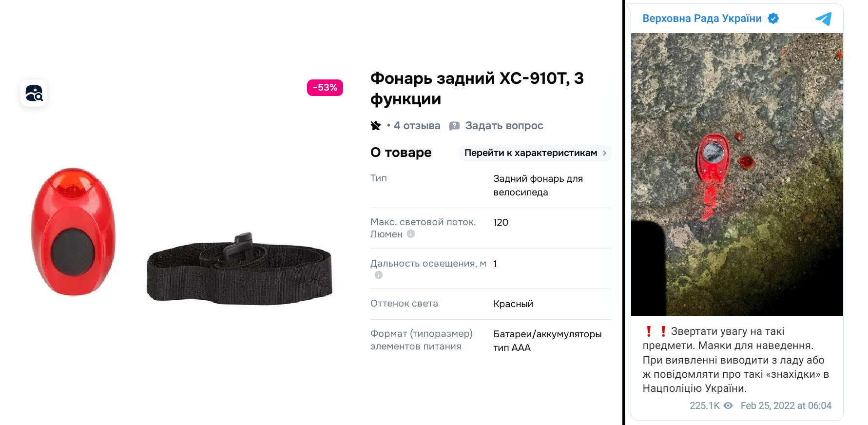Open the black strap product image
868x425 pixels.
[x=239, y=269]
